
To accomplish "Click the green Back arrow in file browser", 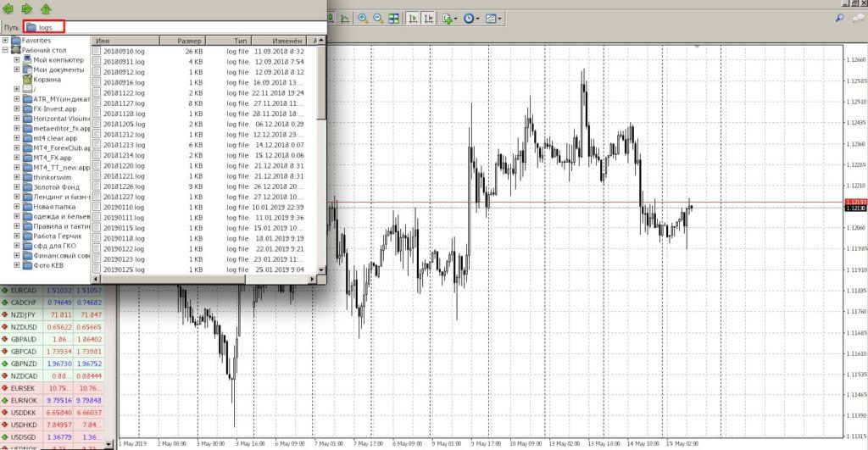I will coord(9,9).
